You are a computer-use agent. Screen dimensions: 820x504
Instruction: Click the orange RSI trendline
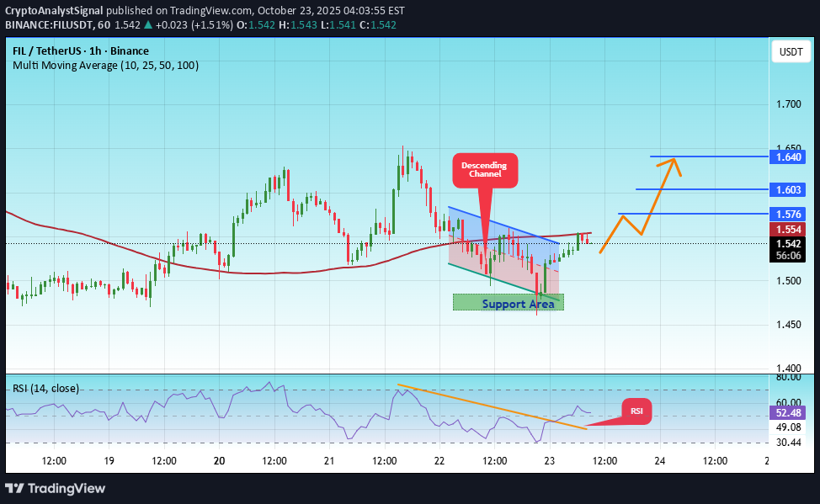(x=488, y=406)
